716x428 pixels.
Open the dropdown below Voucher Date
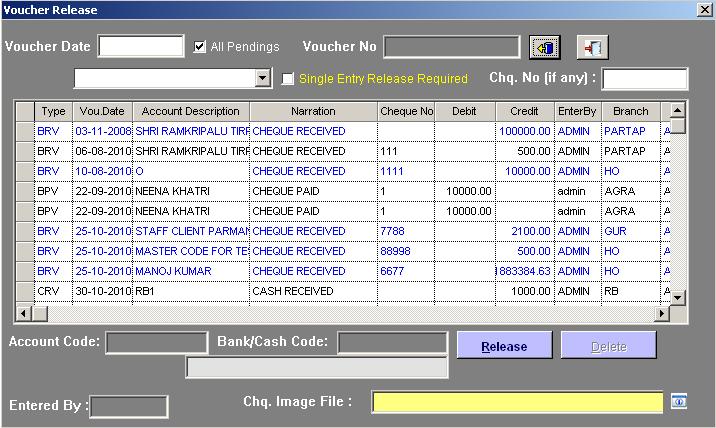click(x=262, y=78)
